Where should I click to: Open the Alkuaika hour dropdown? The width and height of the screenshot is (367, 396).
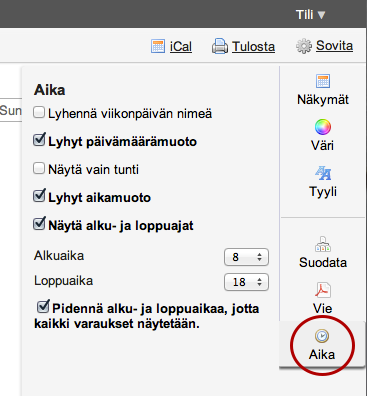(246, 257)
